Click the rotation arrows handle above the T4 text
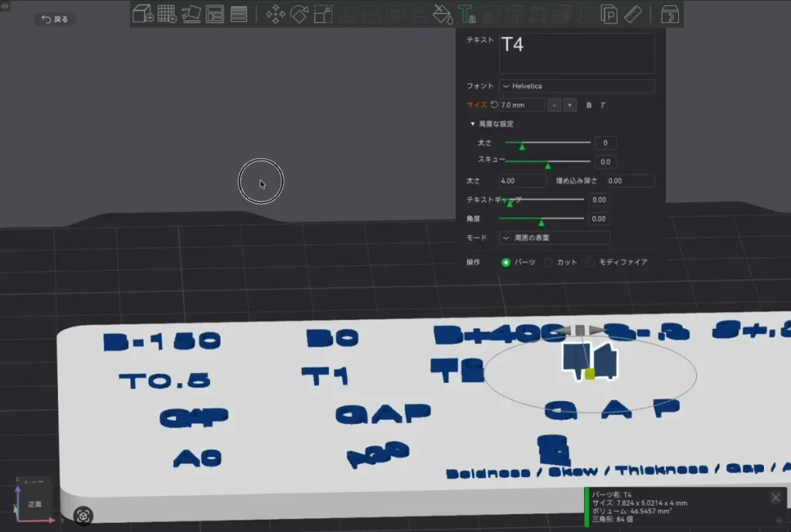Viewport: 791px width, 532px height. (580, 330)
